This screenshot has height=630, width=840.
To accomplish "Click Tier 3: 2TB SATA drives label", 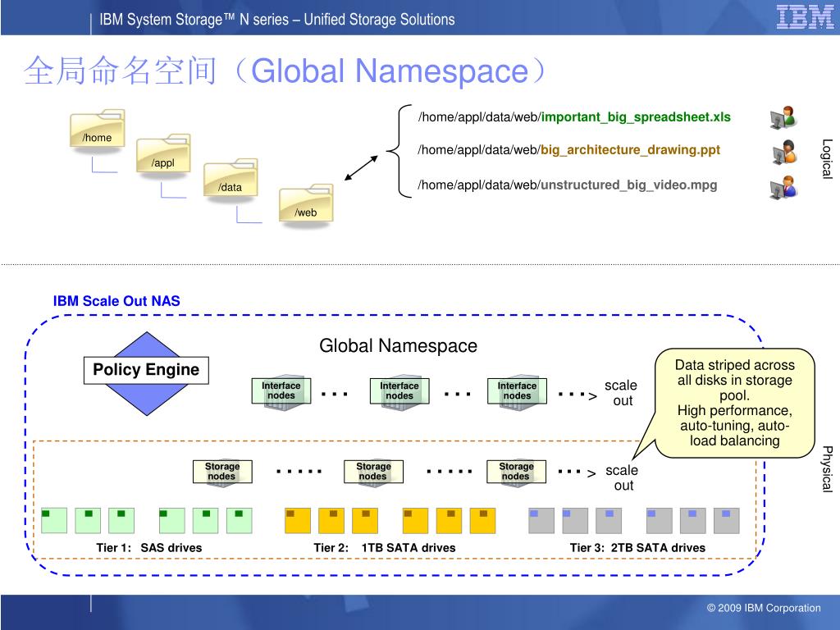I will point(637,547).
